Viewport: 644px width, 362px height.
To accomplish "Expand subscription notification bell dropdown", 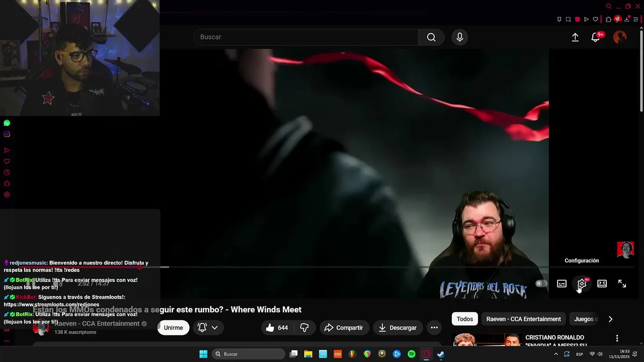I will point(208,328).
